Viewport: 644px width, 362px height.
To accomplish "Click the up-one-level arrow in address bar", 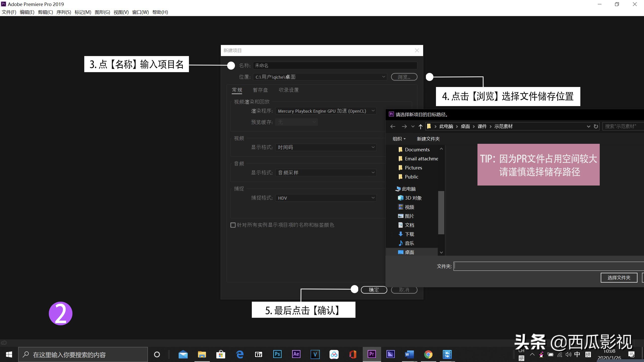I will click(420, 126).
